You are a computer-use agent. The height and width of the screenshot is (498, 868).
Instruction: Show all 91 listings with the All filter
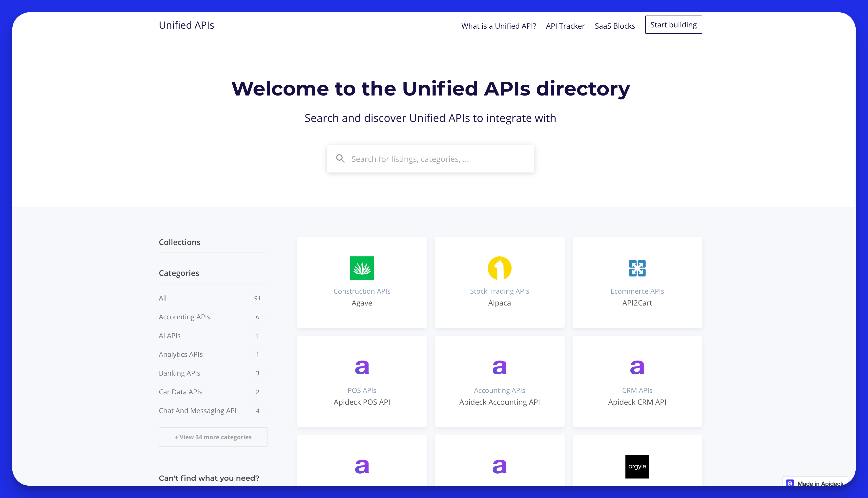tap(163, 298)
